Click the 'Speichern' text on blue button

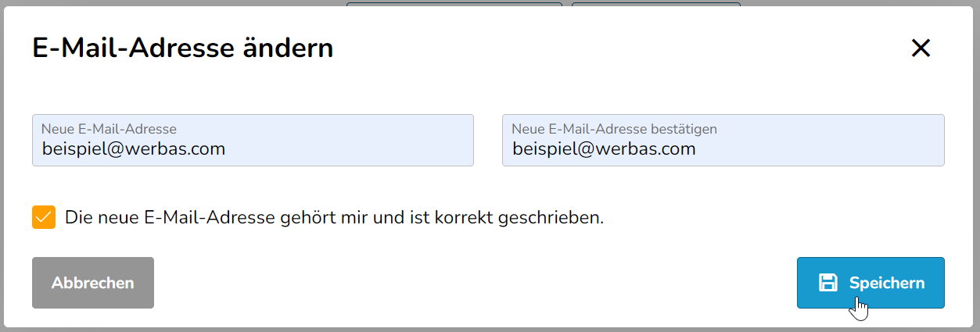click(x=887, y=283)
